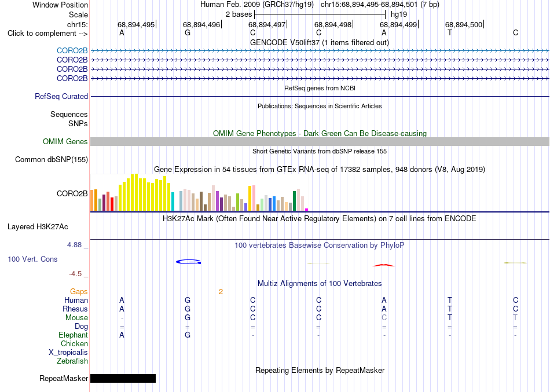The width and height of the screenshot is (550, 392).
Task: Click the small magenta GTEx bar
Action: [307, 210]
